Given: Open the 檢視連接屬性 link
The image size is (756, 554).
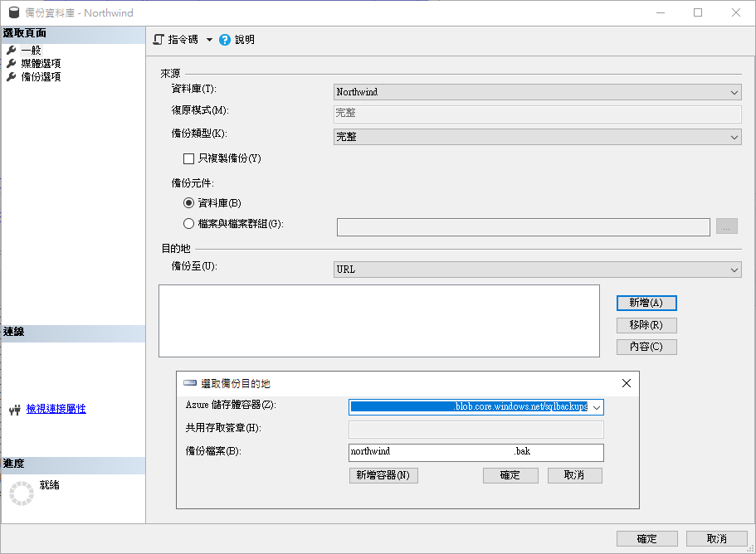Looking at the screenshot, I should point(56,410).
